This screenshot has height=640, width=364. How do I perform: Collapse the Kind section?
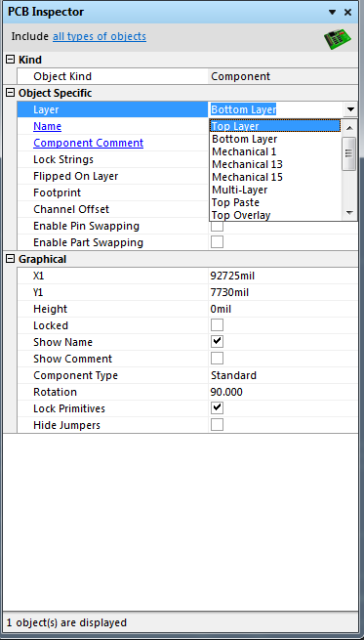[x=10, y=60]
